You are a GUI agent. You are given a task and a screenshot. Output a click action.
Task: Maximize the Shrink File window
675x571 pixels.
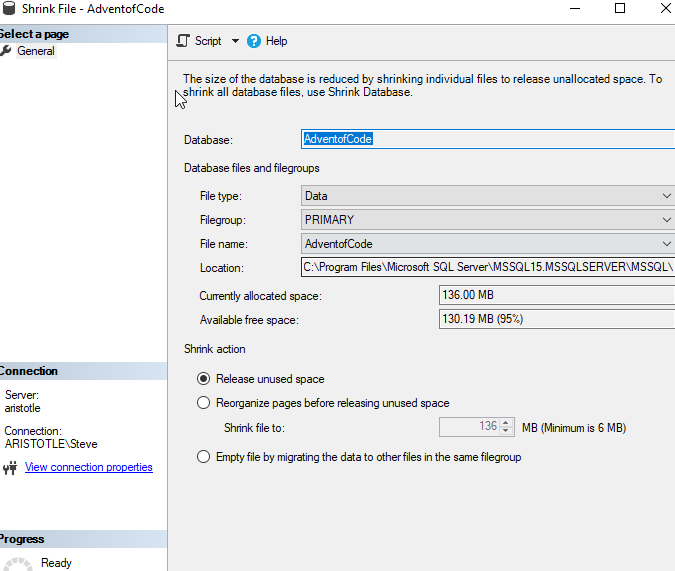[x=620, y=9]
